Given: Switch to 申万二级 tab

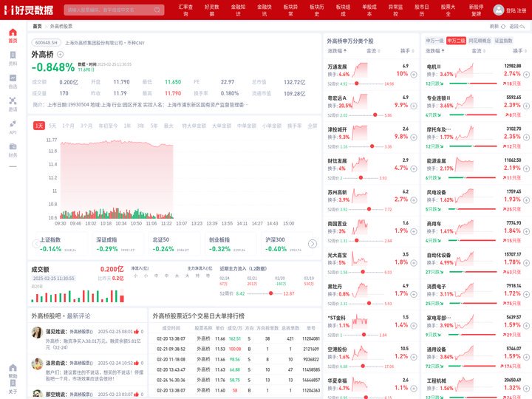Looking at the screenshot, I should coord(456,41).
